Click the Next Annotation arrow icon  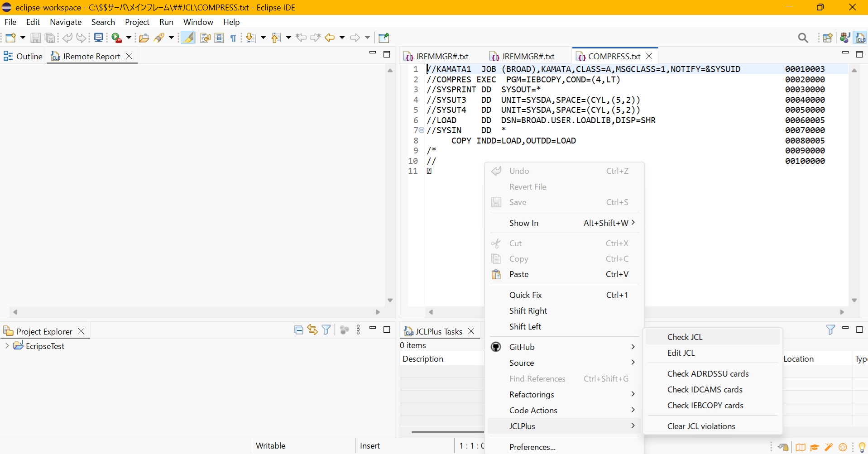(250, 38)
